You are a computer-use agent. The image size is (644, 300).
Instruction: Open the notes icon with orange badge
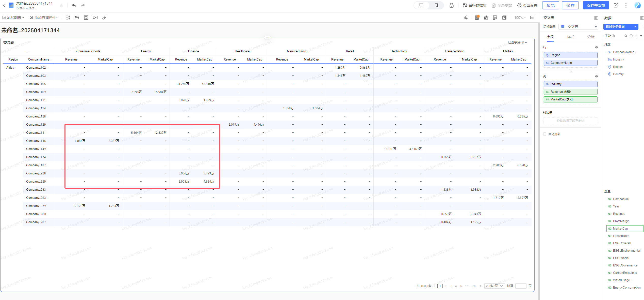point(477,18)
